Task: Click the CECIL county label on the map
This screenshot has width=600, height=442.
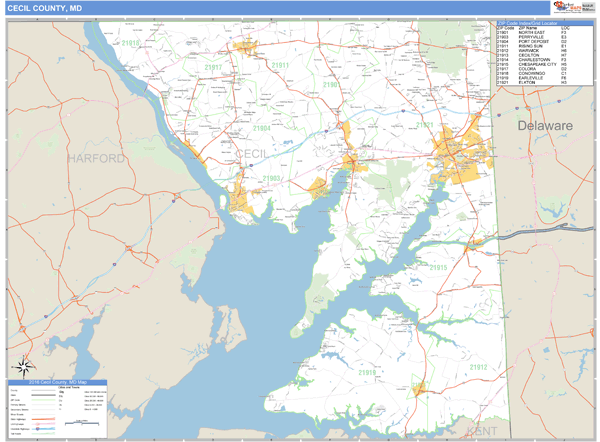Action: [252, 154]
